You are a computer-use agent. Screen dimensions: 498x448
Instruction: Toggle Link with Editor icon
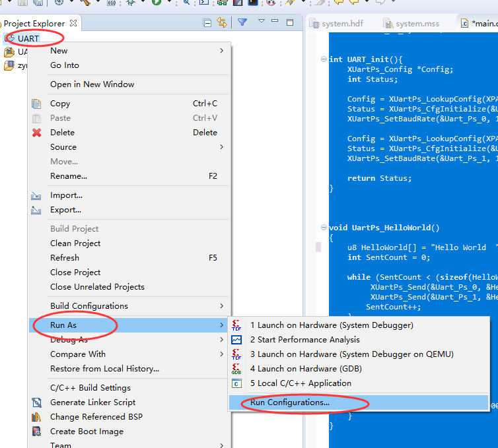coord(222,22)
